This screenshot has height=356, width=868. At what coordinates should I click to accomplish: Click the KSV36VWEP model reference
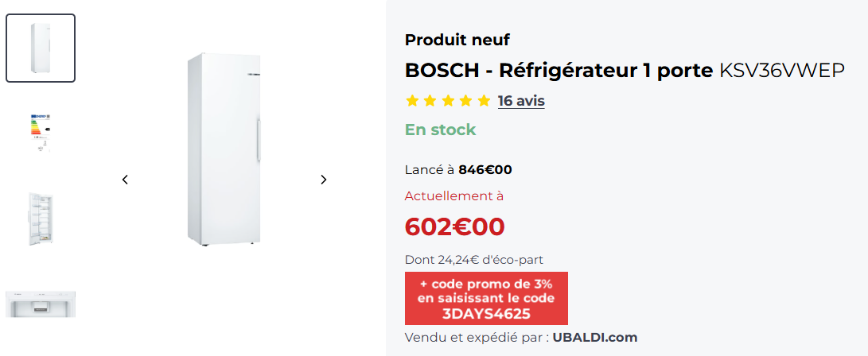coord(781,71)
